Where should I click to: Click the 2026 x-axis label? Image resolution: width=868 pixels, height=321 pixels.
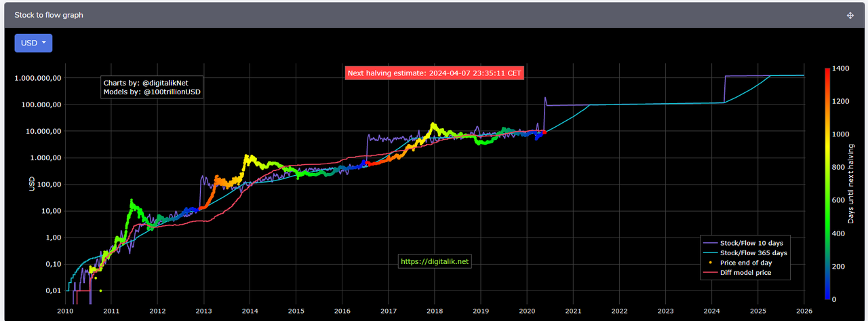coord(804,311)
